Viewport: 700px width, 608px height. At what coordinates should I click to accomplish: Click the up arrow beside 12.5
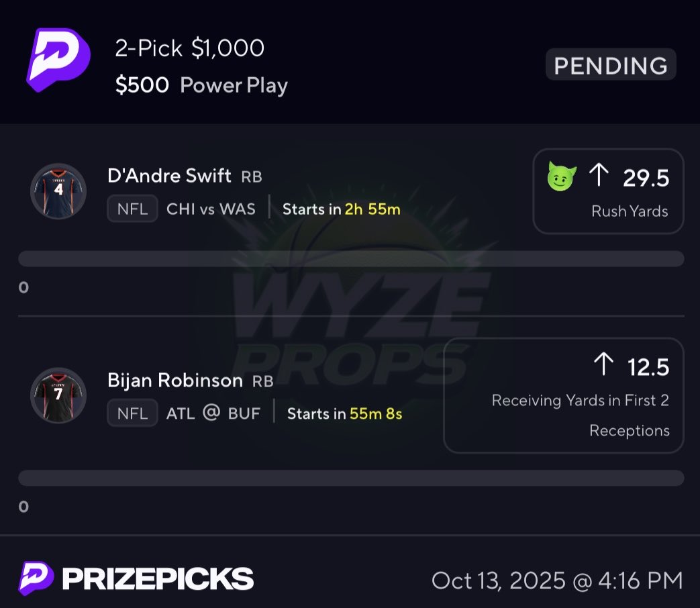603,364
